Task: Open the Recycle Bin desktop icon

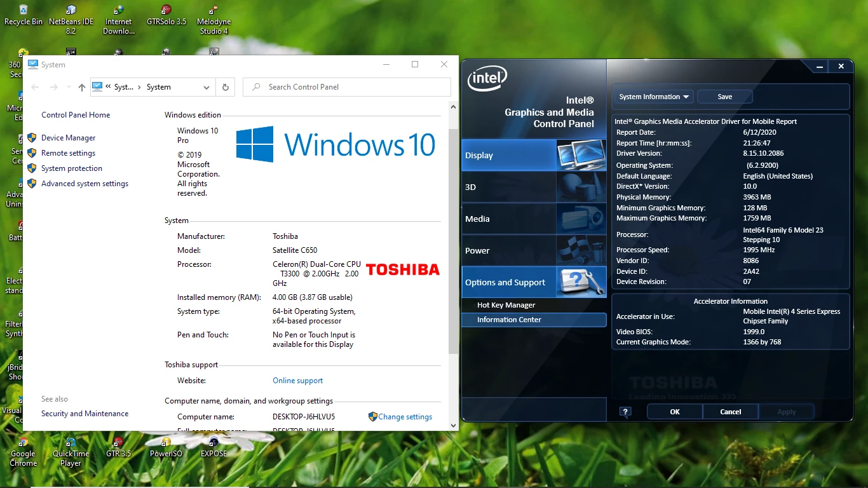Action: (24, 15)
